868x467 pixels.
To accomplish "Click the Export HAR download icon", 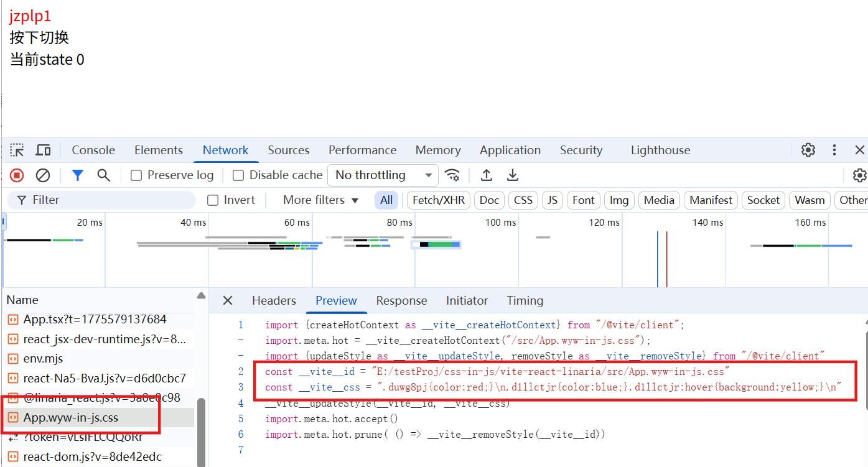I will [513, 175].
